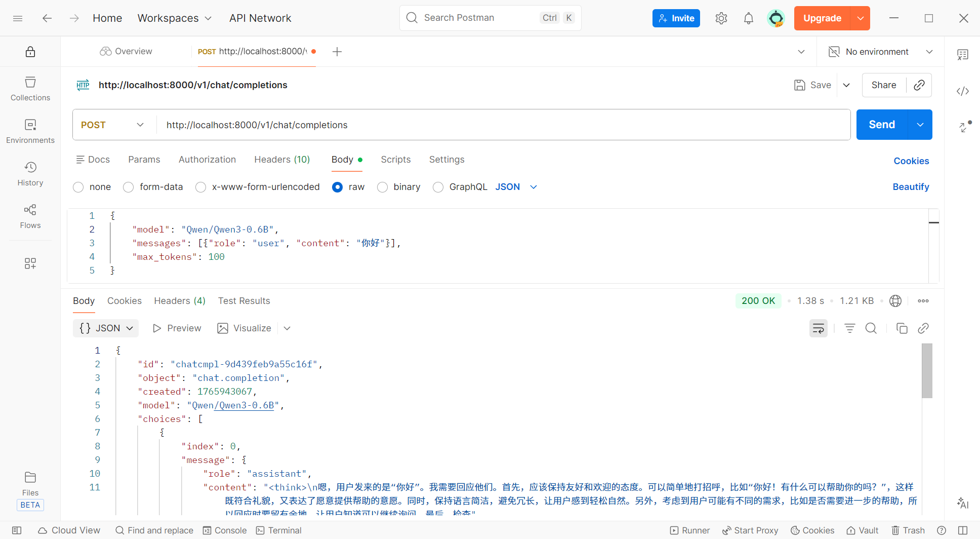The width and height of the screenshot is (980, 539).
Task: Go back with the left arrow
Action: [x=47, y=18]
